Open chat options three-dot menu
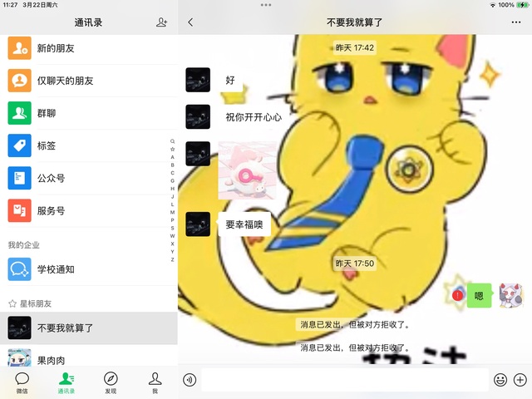The height and width of the screenshot is (399, 532). tap(516, 22)
